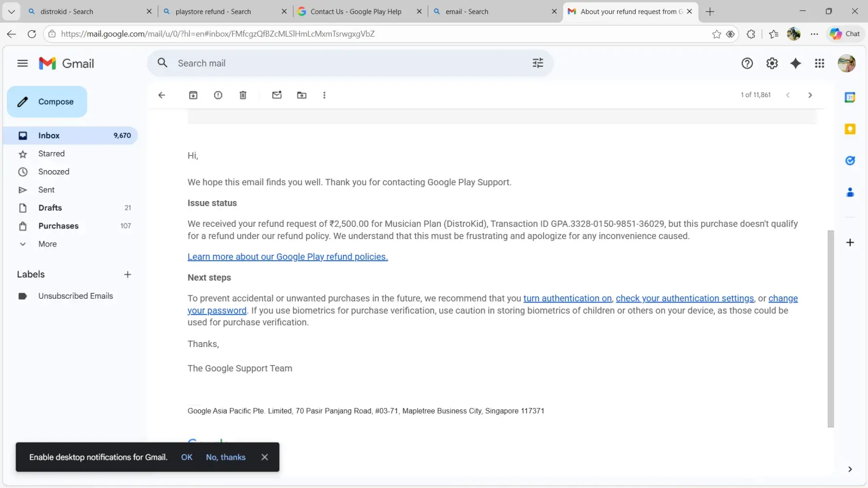The width and height of the screenshot is (868, 488).
Task: Open 'check your authentication settings' link
Action: click(684, 298)
